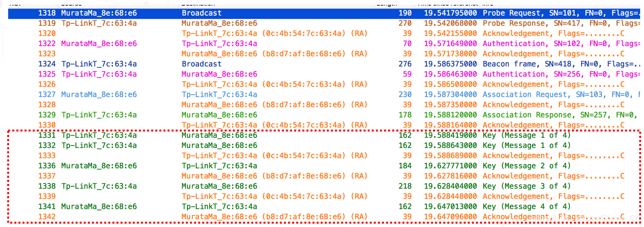644x227 pixels.
Task: Click time value 19.647096000
Action: (x=451, y=216)
